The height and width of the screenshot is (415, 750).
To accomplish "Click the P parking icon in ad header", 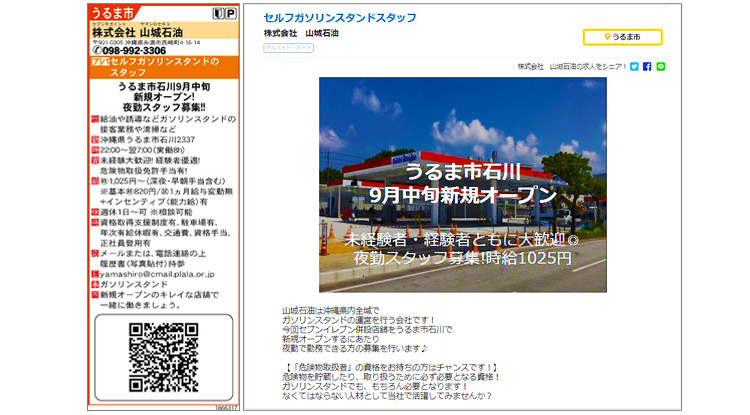I will [x=231, y=13].
